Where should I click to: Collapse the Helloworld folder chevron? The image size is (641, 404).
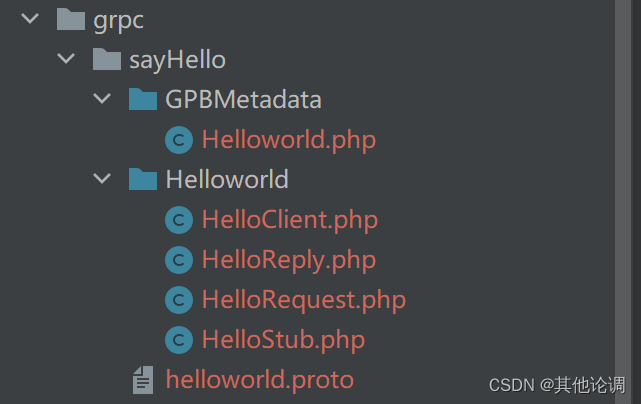(x=102, y=179)
